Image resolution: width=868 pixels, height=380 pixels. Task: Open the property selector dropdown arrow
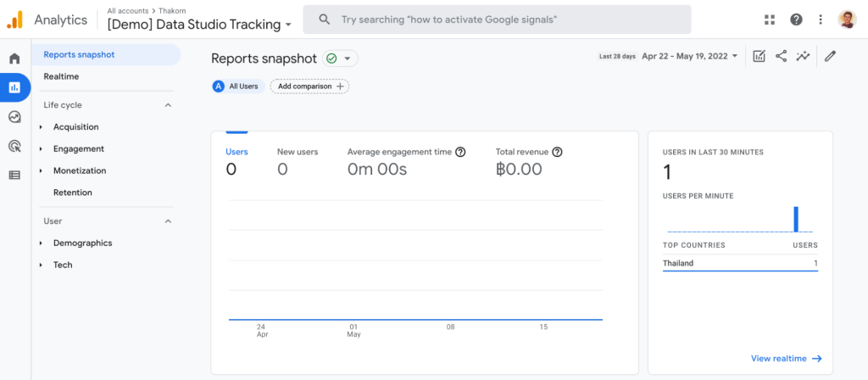[288, 25]
